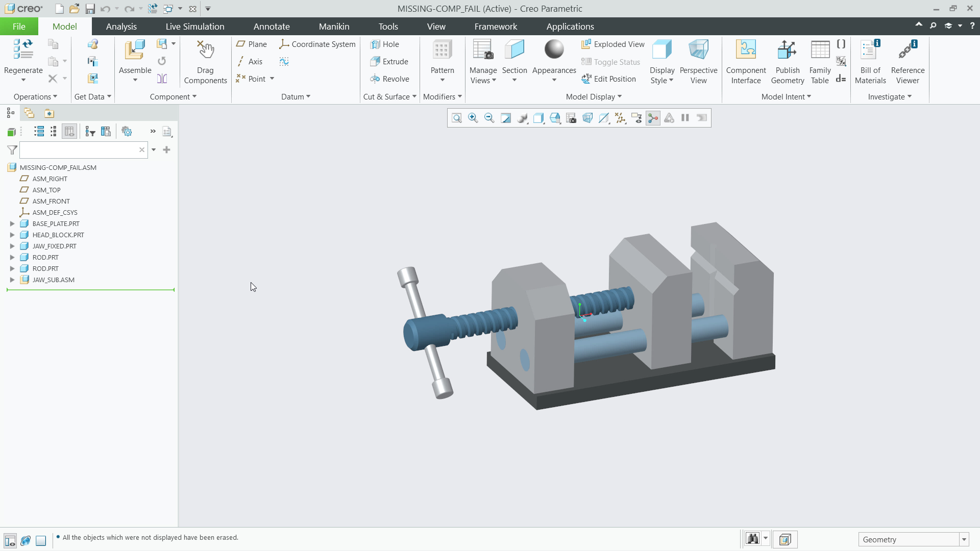The width and height of the screenshot is (980, 551).
Task: Switch to the Analysis tab
Action: (121, 27)
